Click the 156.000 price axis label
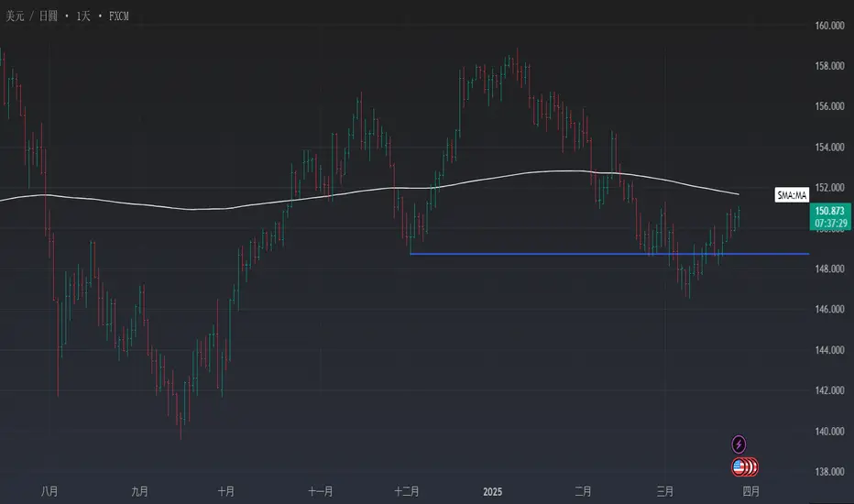Viewport: 854px width, 504px height. point(829,106)
